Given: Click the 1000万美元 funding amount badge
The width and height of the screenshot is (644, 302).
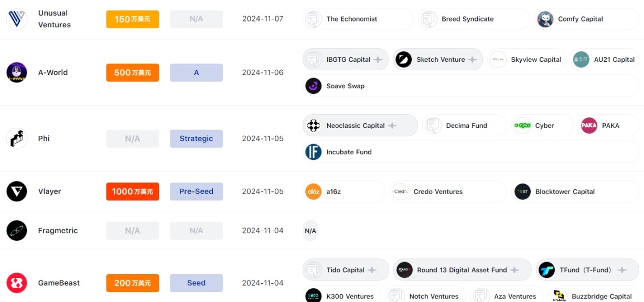Looking at the screenshot, I should click(133, 191).
